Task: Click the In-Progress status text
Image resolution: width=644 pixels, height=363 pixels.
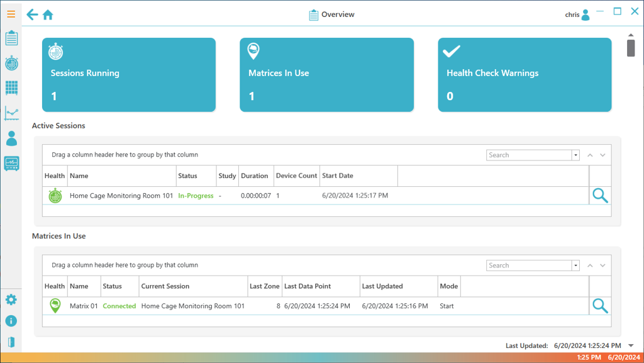Action: pos(196,196)
